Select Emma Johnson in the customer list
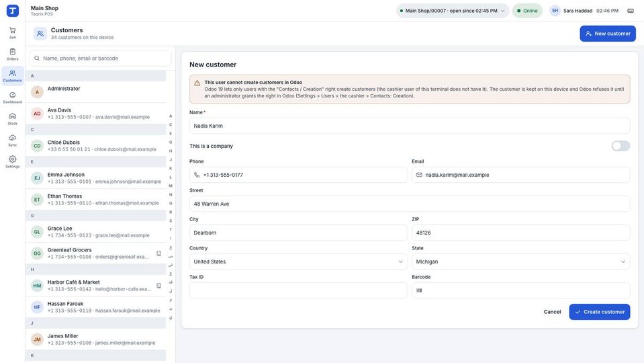Viewport: 644px width, 363px height. tap(96, 178)
